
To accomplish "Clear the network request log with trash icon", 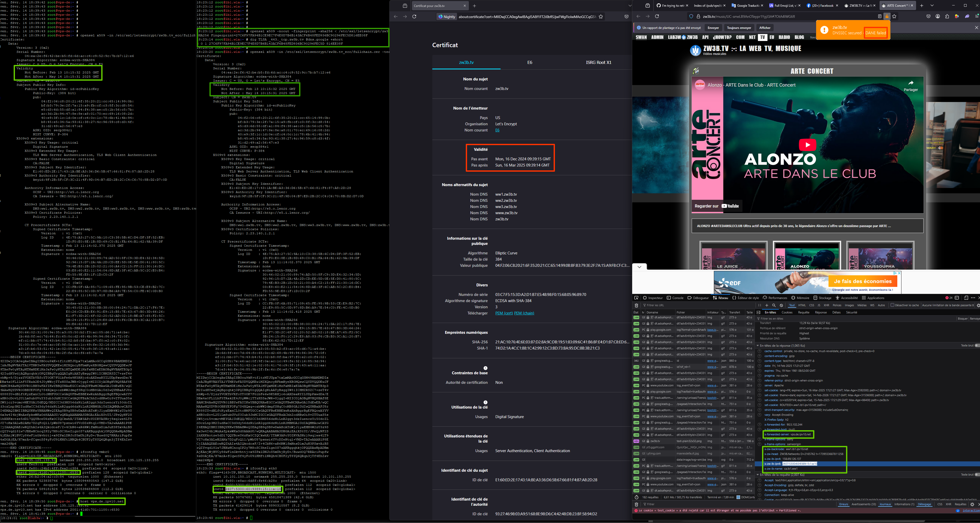I will (637, 305).
